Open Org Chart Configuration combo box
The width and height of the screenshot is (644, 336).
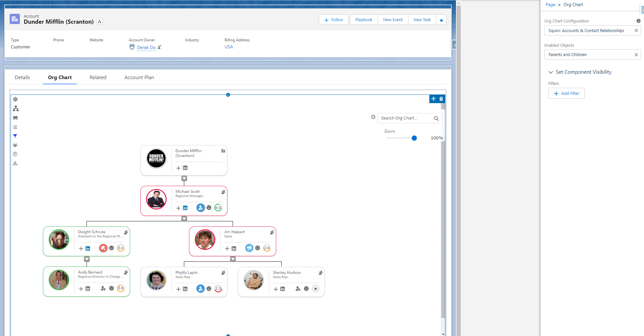pos(592,31)
